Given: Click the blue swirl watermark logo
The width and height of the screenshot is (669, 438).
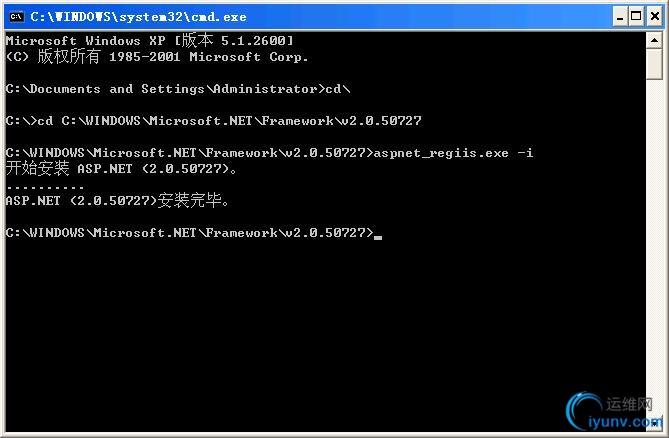Looking at the screenshot, I should point(583,411).
